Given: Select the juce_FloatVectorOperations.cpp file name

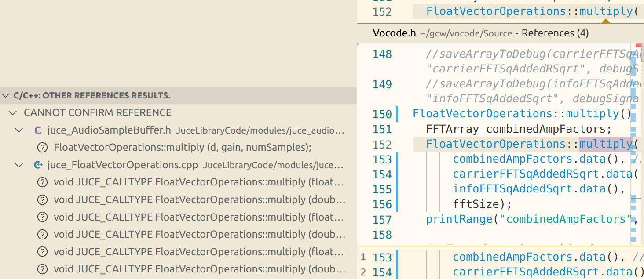Looking at the screenshot, I should tap(123, 165).
